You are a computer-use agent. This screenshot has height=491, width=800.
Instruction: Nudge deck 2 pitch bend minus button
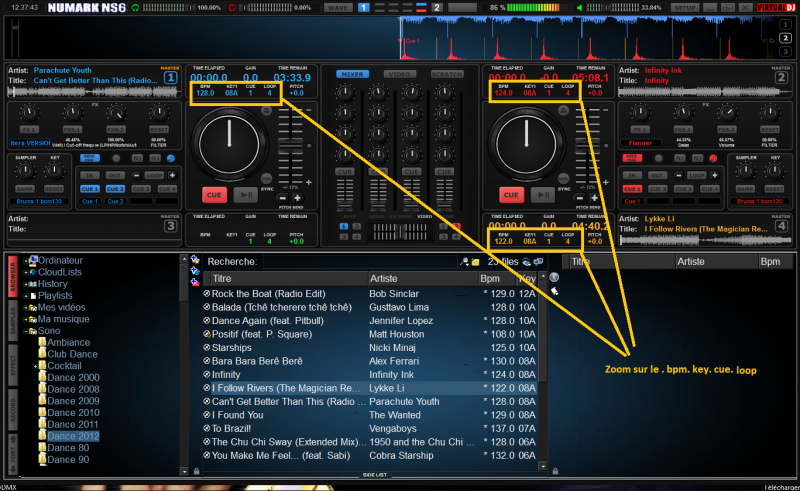click(580, 198)
